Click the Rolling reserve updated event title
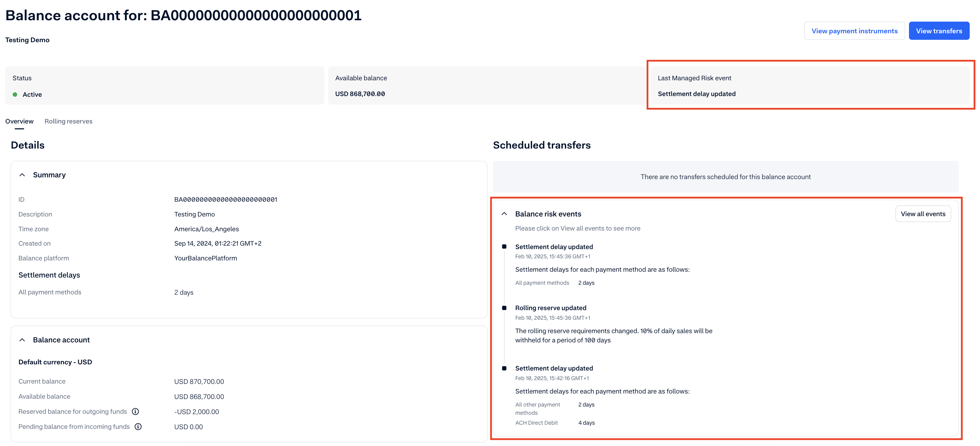The height and width of the screenshot is (446, 980). coord(550,308)
